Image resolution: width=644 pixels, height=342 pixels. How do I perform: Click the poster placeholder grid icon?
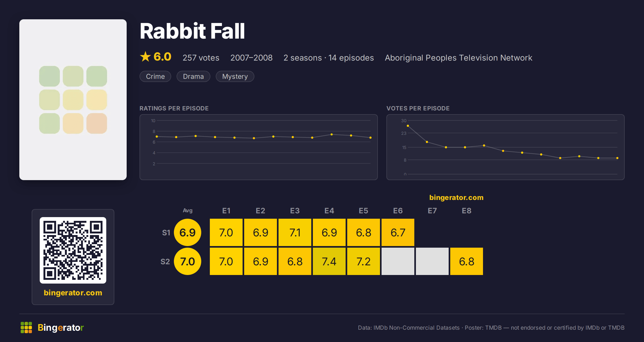pyautogui.click(x=73, y=100)
